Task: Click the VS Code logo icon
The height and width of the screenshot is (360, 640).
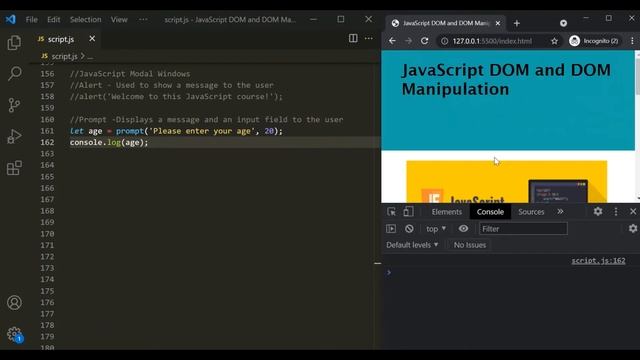Action: (10, 19)
